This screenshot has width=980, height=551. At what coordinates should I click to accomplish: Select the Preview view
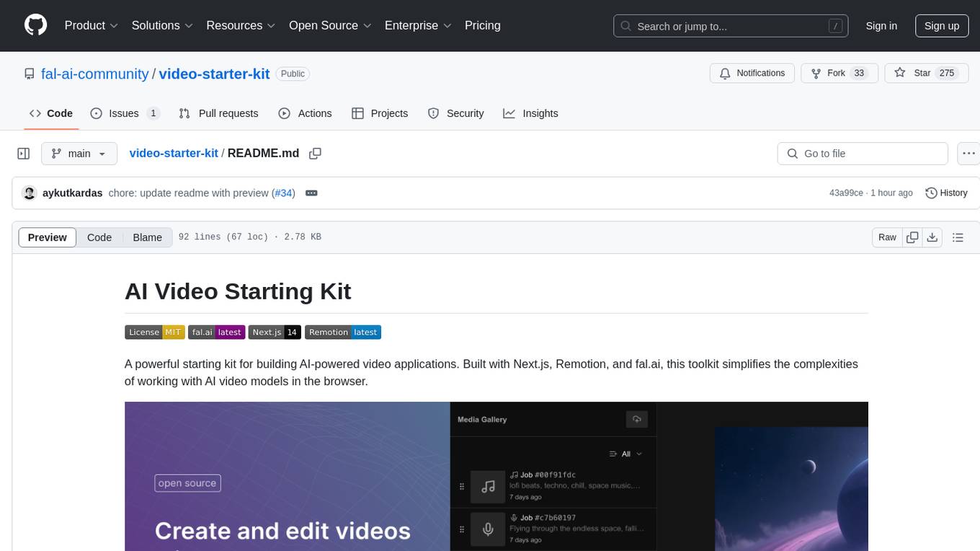pyautogui.click(x=48, y=237)
